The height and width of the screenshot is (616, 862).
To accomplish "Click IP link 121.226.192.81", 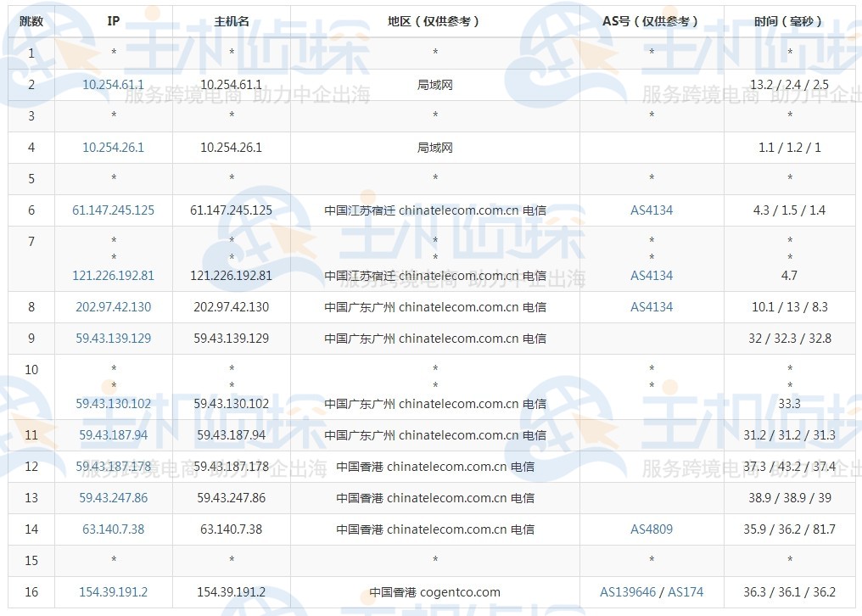I will [x=113, y=276].
